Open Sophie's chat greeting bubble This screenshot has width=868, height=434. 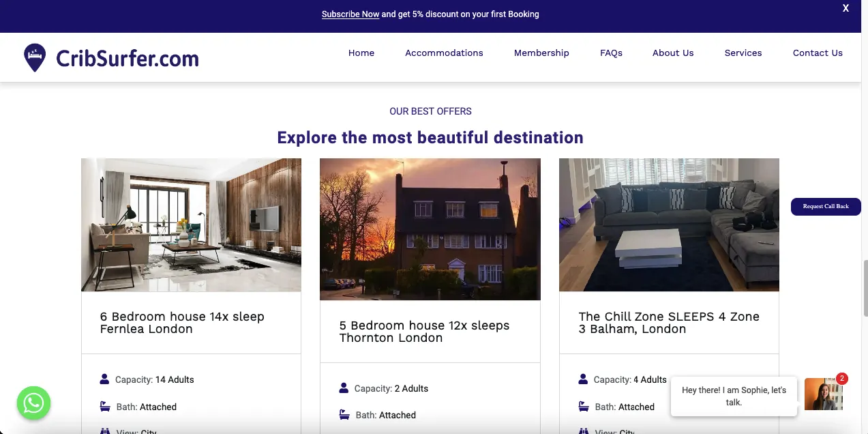tap(734, 396)
